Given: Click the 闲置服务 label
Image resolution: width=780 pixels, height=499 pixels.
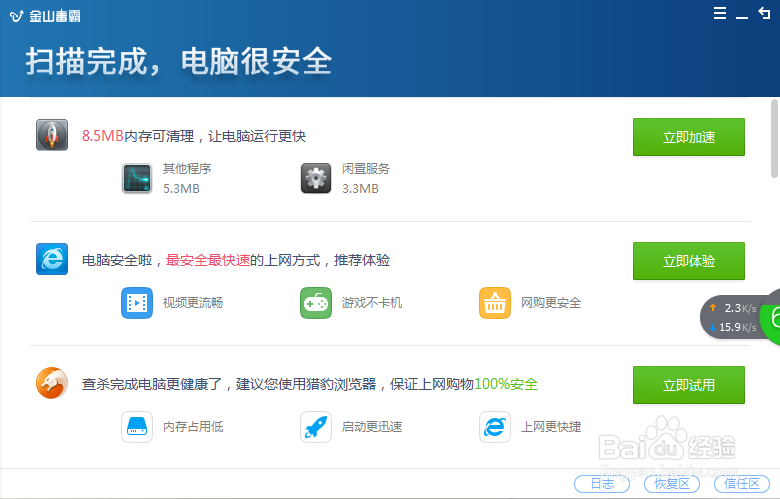Looking at the screenshot, I should click(x=366, y=169).
